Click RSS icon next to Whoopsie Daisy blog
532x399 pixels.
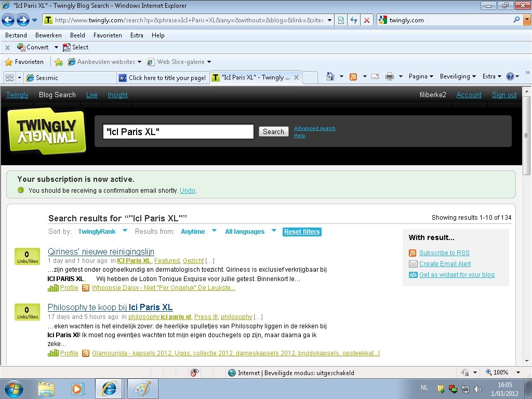click(x=86, y=288)
